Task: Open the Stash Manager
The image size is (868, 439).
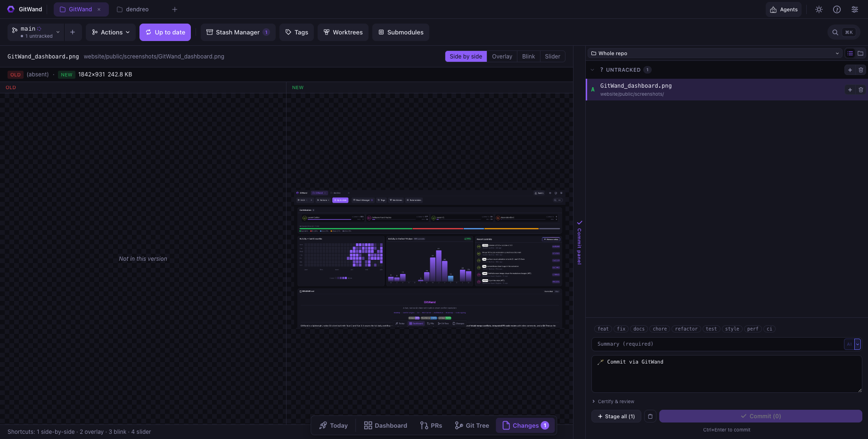Action: tap(238, 32)
